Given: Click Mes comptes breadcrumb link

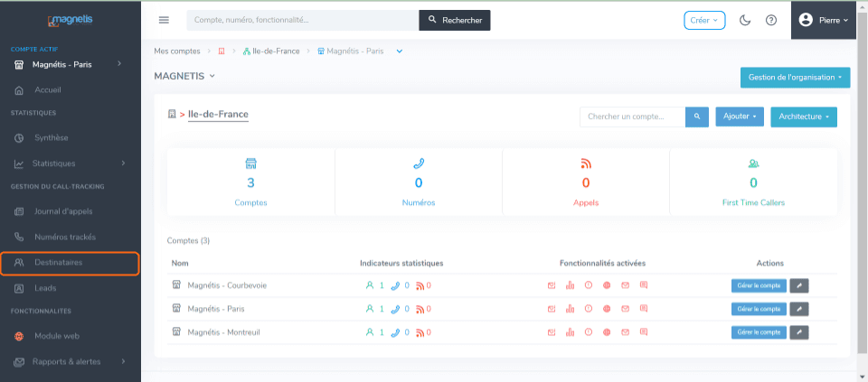Looking at the screenshot, I should pos(177,51).
